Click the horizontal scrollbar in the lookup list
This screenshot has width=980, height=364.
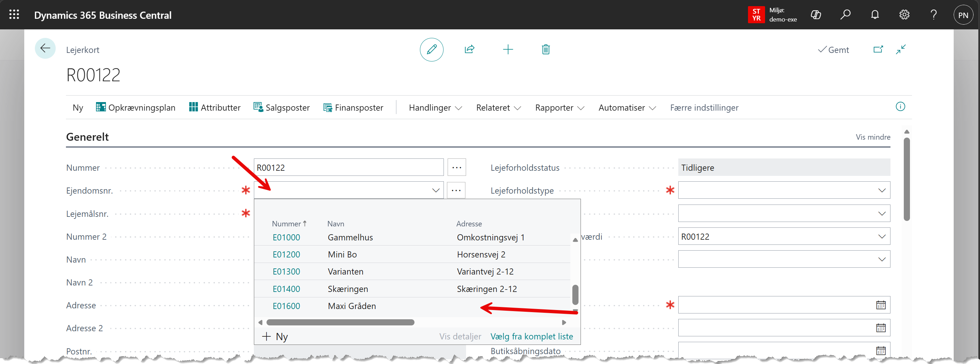click(x=340, y=322)
